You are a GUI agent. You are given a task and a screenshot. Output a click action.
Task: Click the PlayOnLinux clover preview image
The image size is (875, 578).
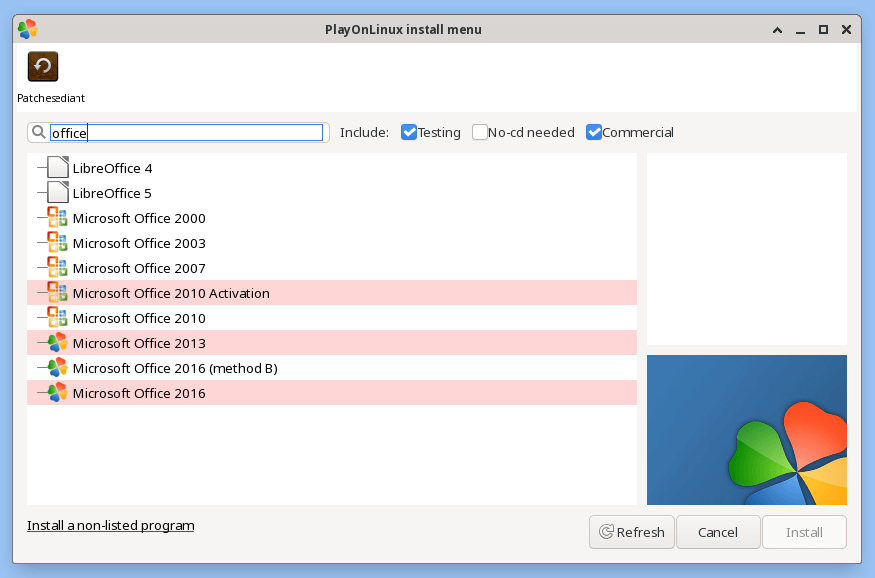pyautogui.click(x=747, y=430)
